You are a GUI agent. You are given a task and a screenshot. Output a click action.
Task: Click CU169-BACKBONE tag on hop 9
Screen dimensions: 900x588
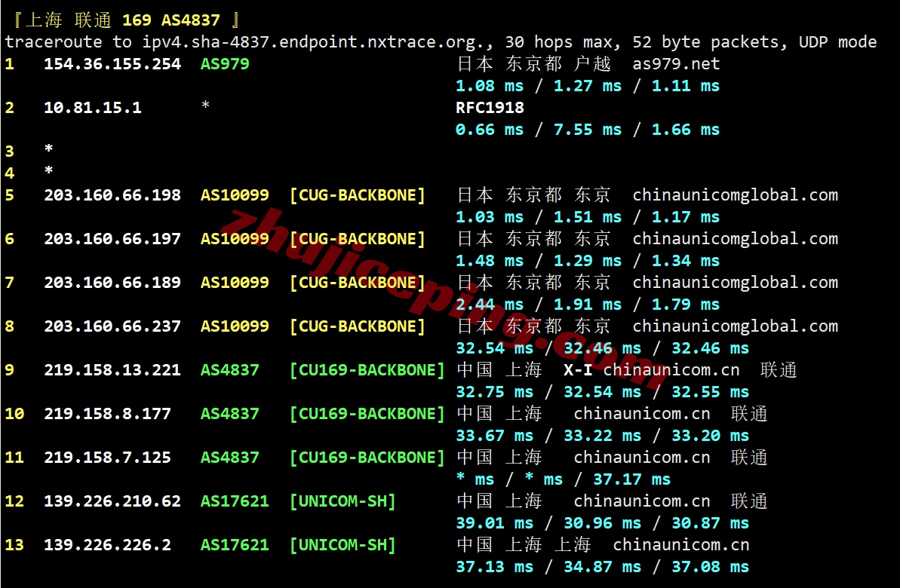point(367,370)
